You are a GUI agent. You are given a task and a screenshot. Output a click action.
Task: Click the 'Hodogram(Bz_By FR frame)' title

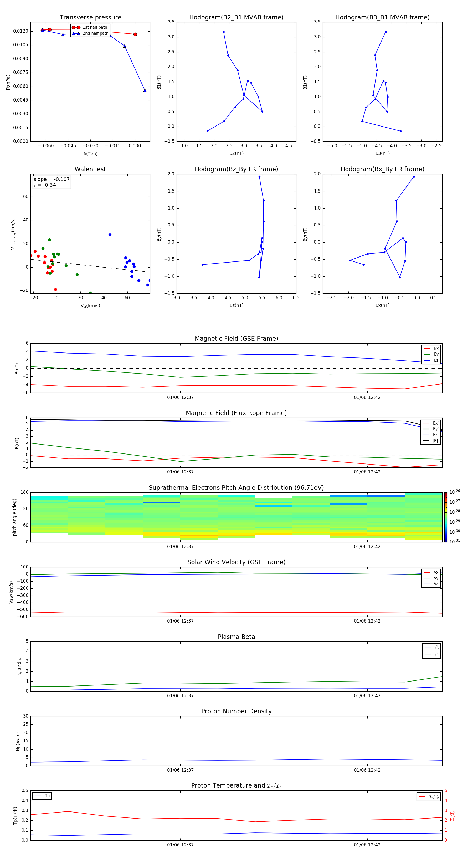236,169
